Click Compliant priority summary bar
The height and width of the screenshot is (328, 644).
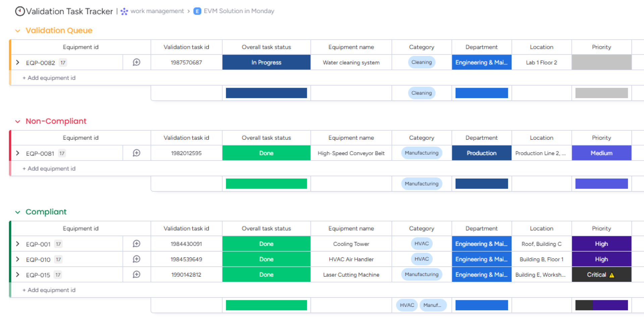[601, 305]
